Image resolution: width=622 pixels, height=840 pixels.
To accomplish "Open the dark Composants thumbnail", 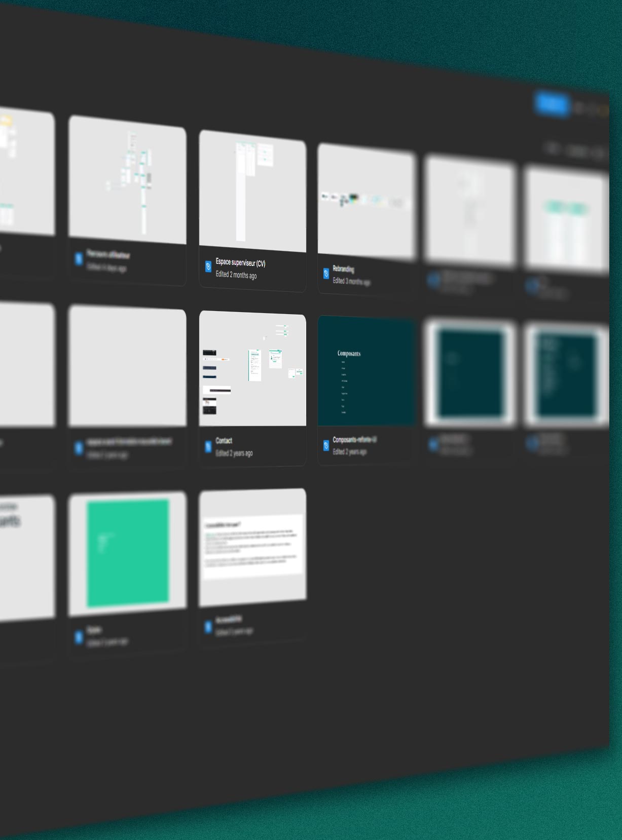I will pos(366,371).
